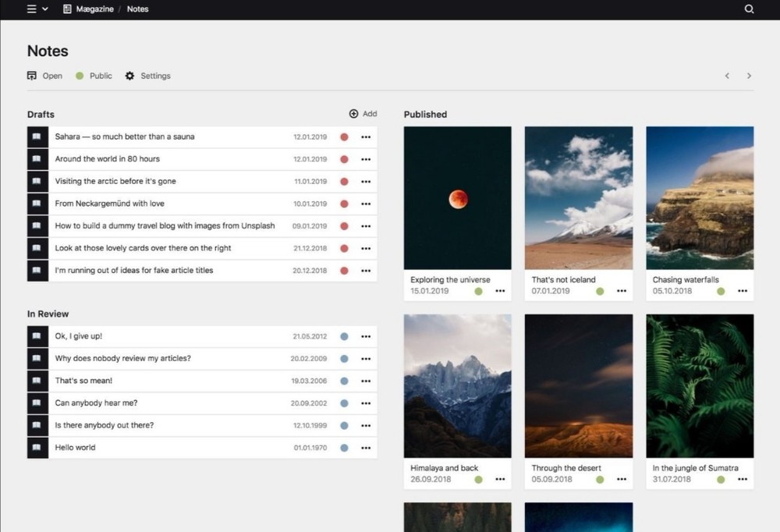
Task: Click the page icon beside 'Hello world'
Action: click(x=37, y=448)
